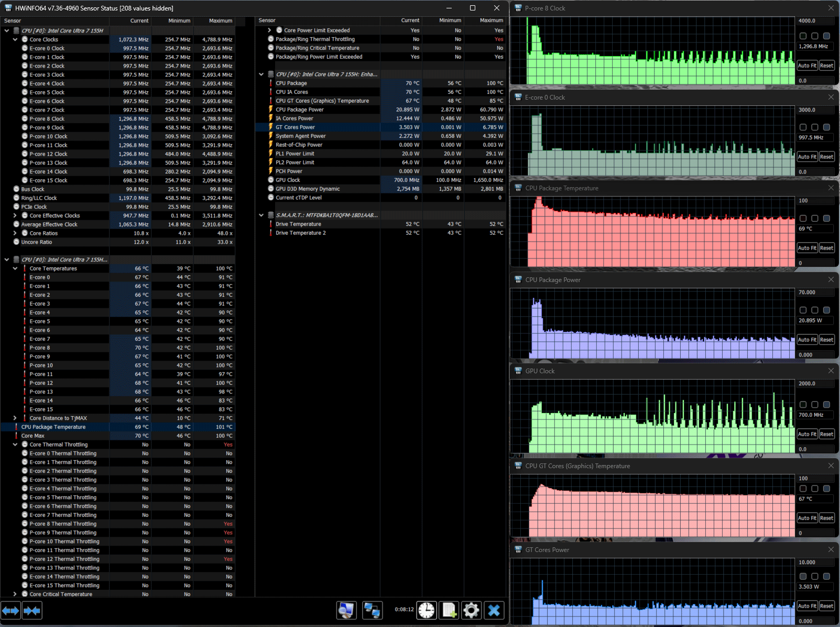The image size is (840, 627).
Task: Click the monitor with magnifier icon
Action: (346, 610)
